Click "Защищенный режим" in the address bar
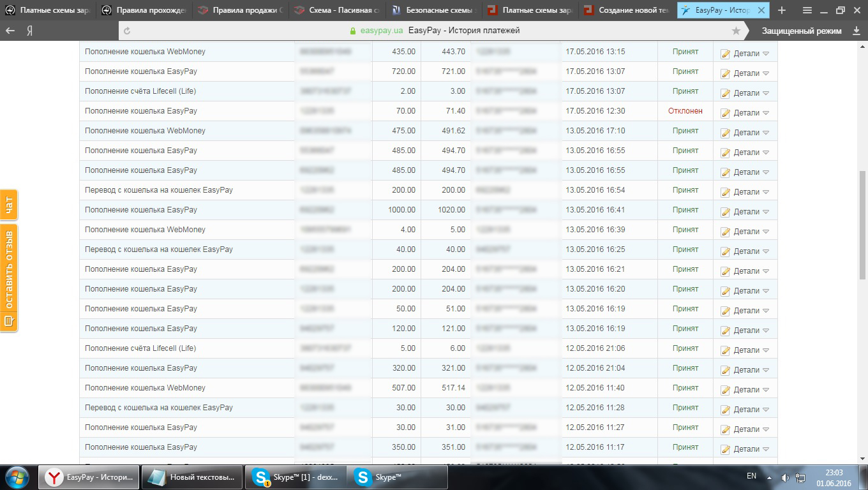 pyautogui.click(x=802, y=31)
